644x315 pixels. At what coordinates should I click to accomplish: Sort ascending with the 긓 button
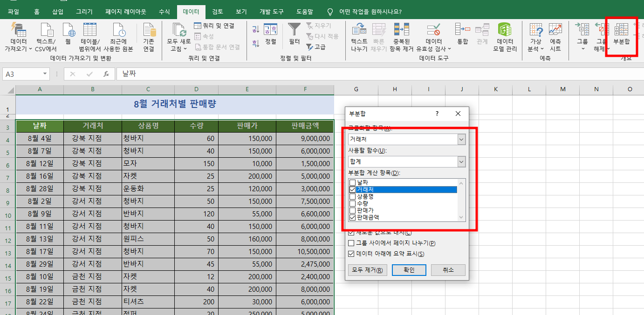coord(255,30)
